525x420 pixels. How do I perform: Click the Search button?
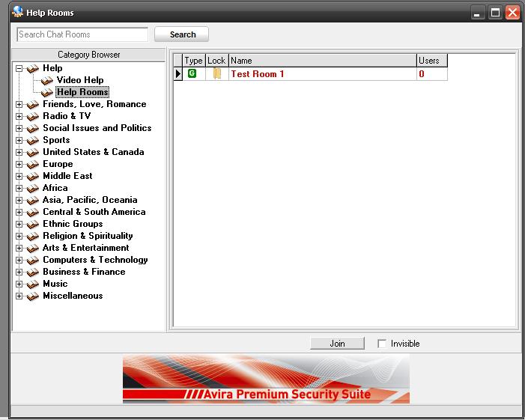click(x=182, y=34)
